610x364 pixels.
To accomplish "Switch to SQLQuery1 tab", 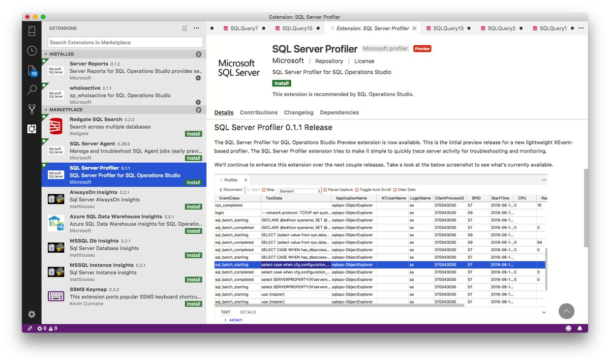I will (553, 28).
